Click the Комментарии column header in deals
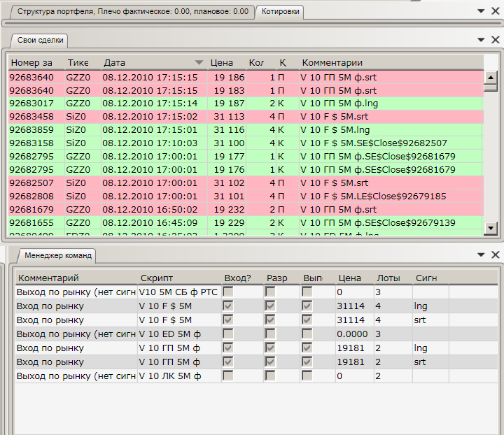504x435 pixels. (x=332, y=63)
